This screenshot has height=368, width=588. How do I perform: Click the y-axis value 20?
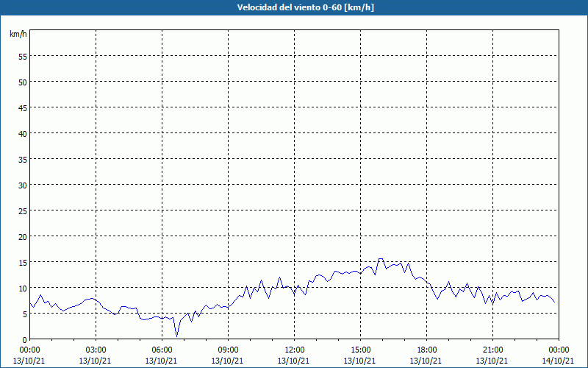tap(23, 236)
